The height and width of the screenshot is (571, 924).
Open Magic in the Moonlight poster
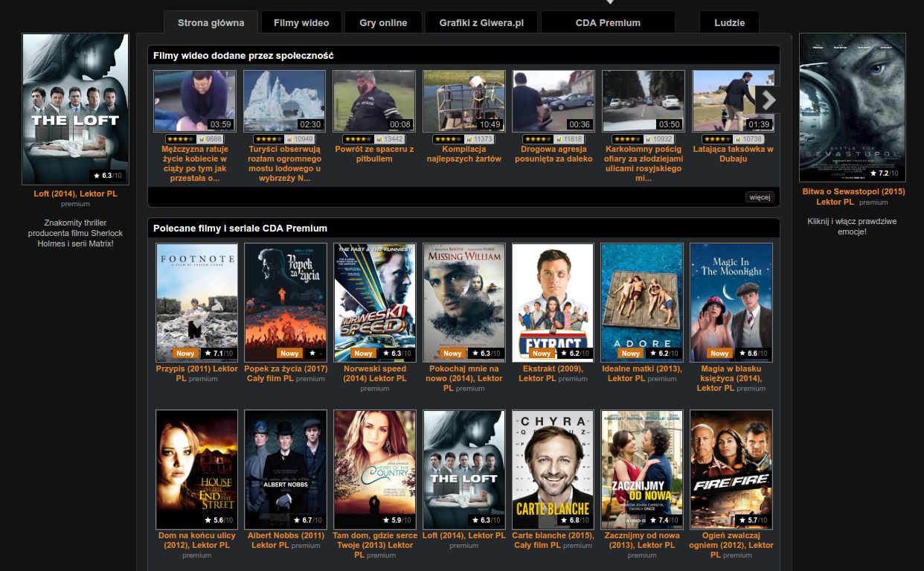pos(731,302)
